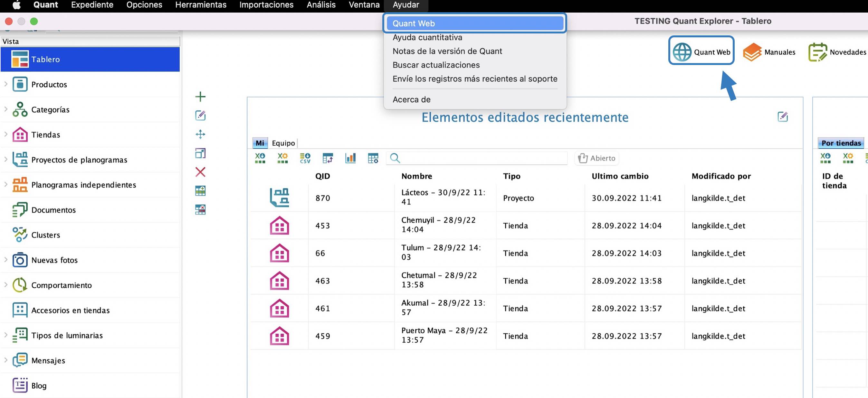Select the Puerto Maya row name
This screenshot has height=398, width=868.
point(444,335)
